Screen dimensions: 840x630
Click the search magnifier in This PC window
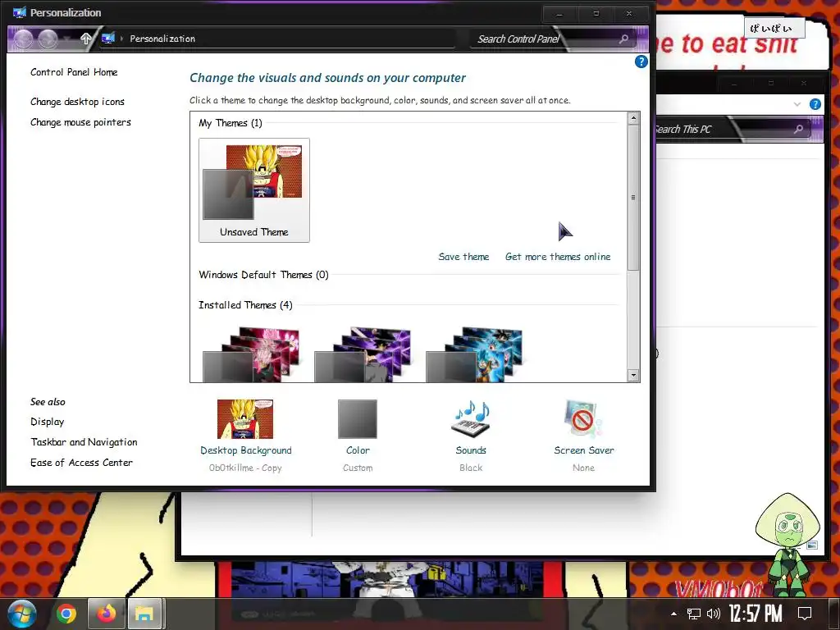click(x=798, y=129)
